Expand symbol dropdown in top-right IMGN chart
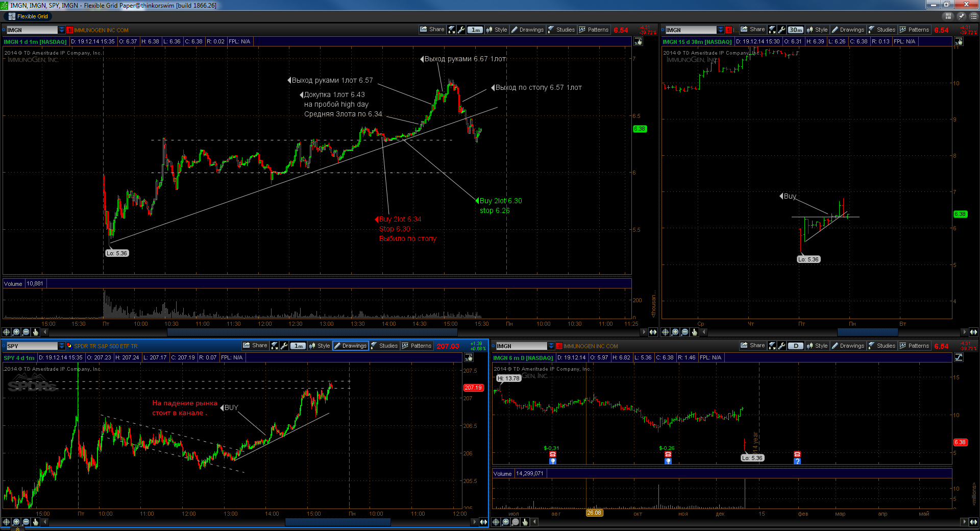Screen dimensions: 980x531 pos(721,30)
